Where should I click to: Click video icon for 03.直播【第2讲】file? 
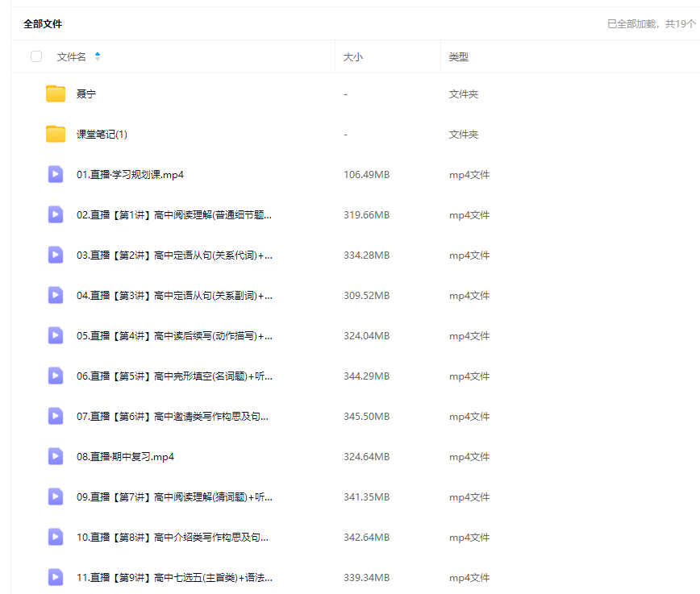click(56, 255)
